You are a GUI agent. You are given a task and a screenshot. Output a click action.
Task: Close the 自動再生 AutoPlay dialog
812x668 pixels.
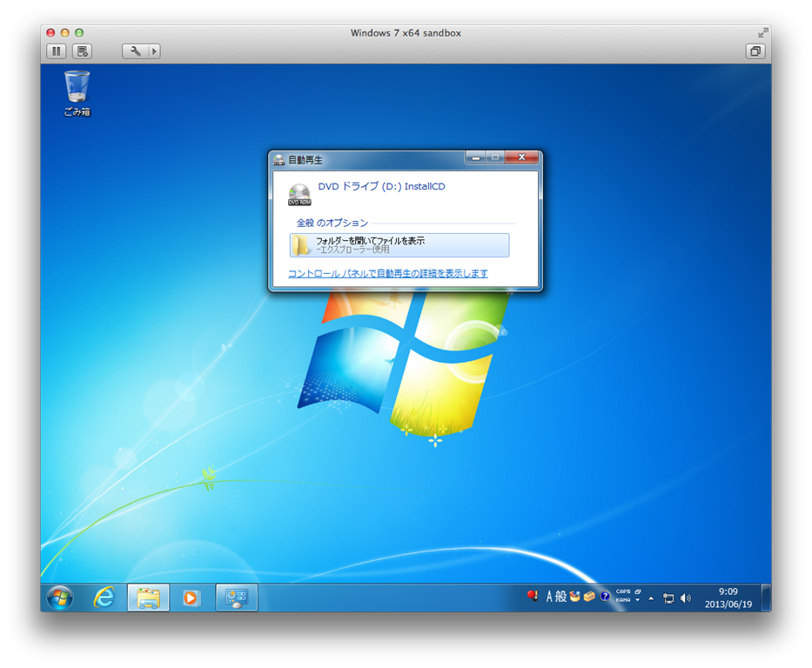pyautogui.click(x=522, y=157)
